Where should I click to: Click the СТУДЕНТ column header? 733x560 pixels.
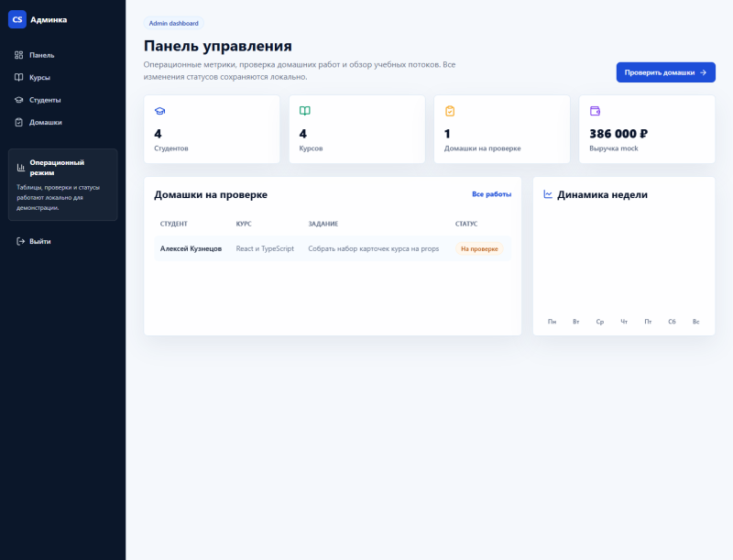point(173,224)
